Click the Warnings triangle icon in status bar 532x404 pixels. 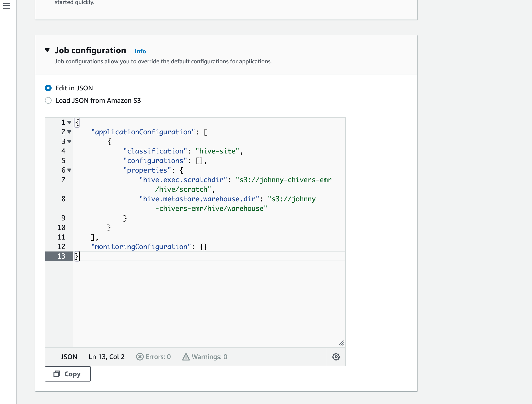186,357
